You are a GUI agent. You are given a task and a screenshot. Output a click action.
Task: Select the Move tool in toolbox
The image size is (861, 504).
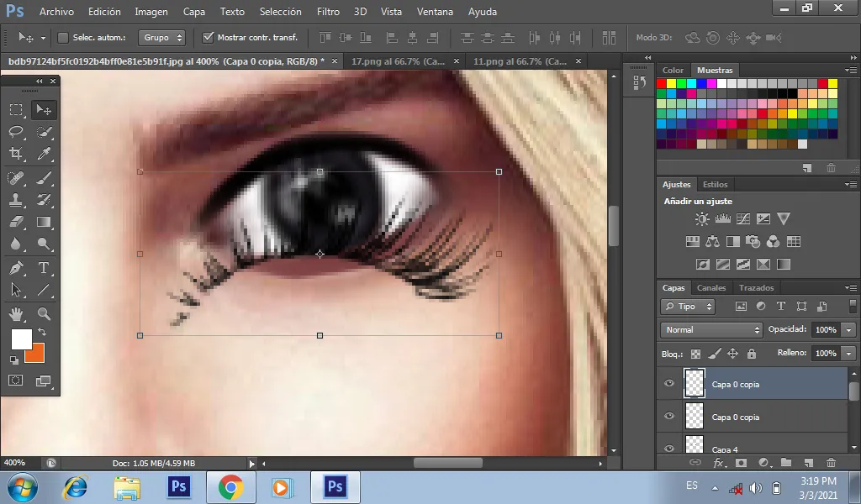[x=44, y=110]
